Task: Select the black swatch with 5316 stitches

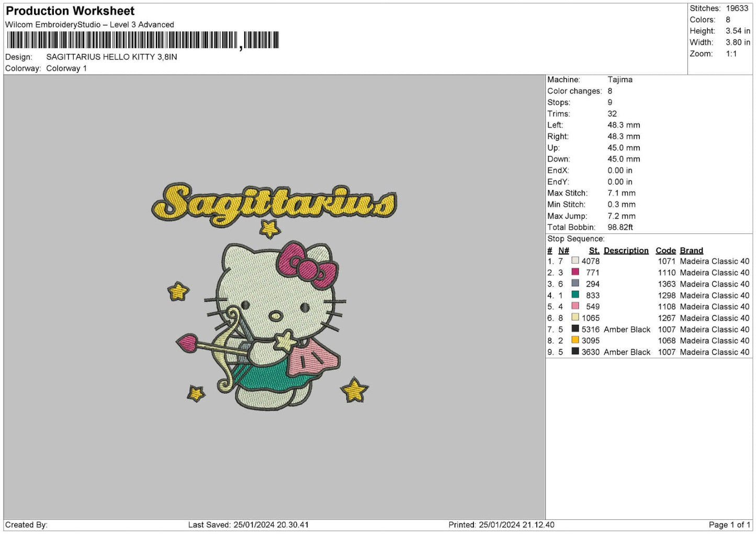Action: [x=575, y=329]
